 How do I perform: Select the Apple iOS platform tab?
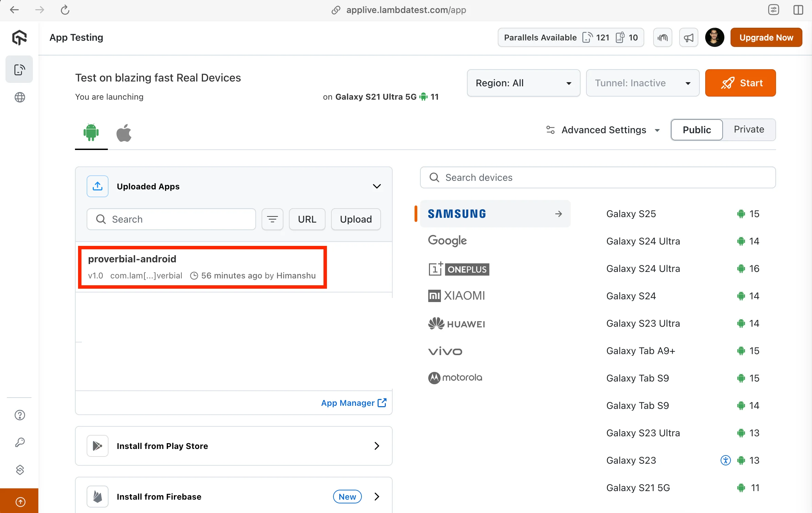(124, 133)
